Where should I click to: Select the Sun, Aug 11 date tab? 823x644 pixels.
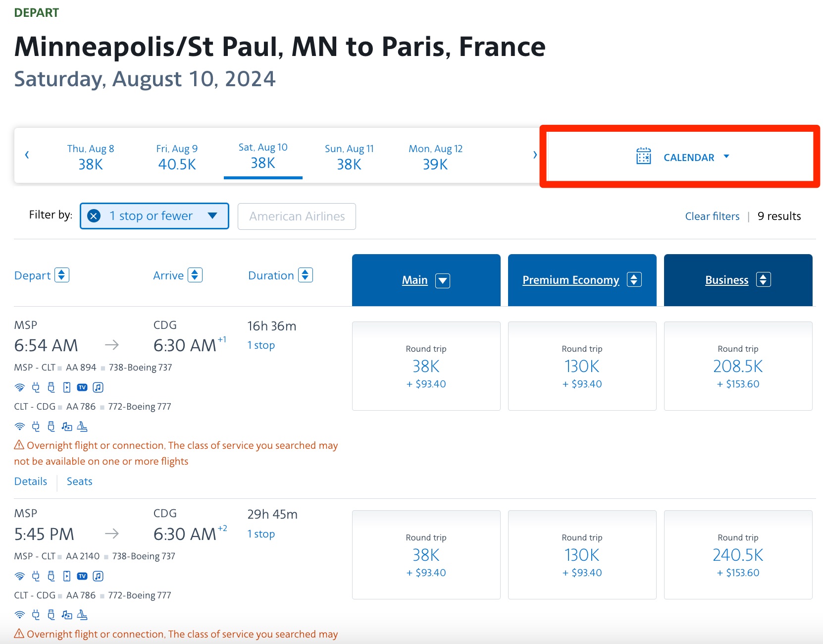(x=349, y=157)
